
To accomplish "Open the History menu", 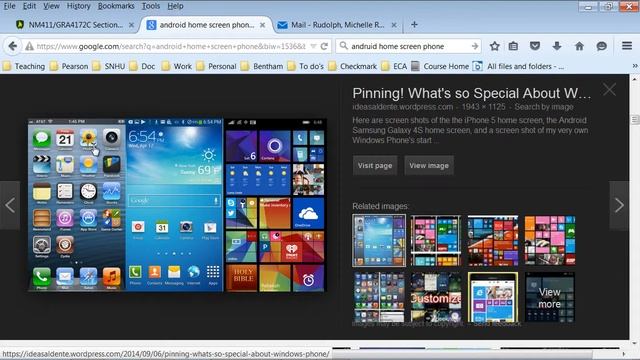I will [78, 6].
